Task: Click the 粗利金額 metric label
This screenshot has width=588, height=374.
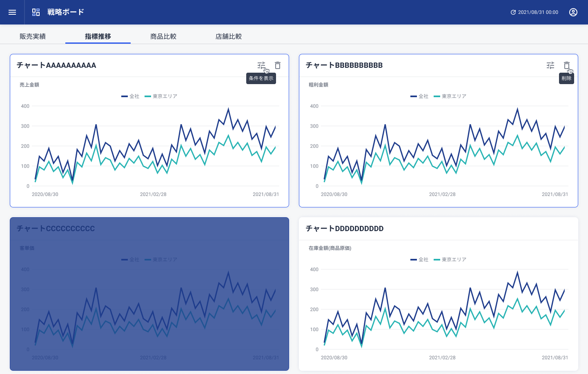Action: (x=318, y=85)
